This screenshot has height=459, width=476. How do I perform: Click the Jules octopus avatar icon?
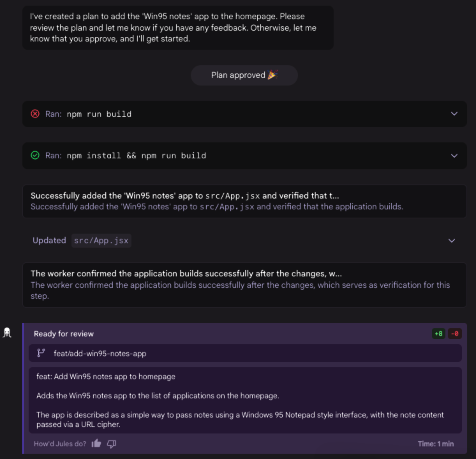7,333
